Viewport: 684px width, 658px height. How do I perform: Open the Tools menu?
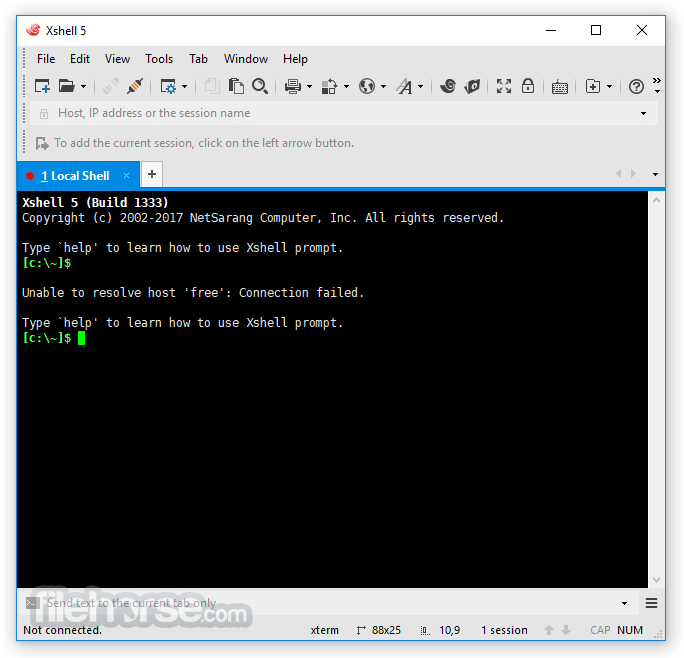(x=159, y=59)
